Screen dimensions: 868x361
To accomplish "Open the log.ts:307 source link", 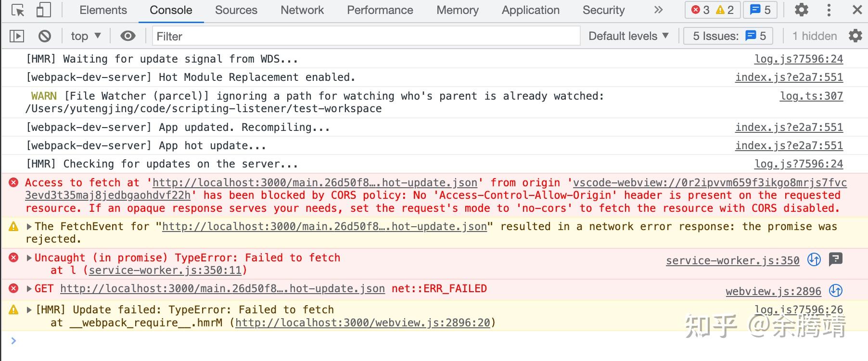I will [811, 96].
